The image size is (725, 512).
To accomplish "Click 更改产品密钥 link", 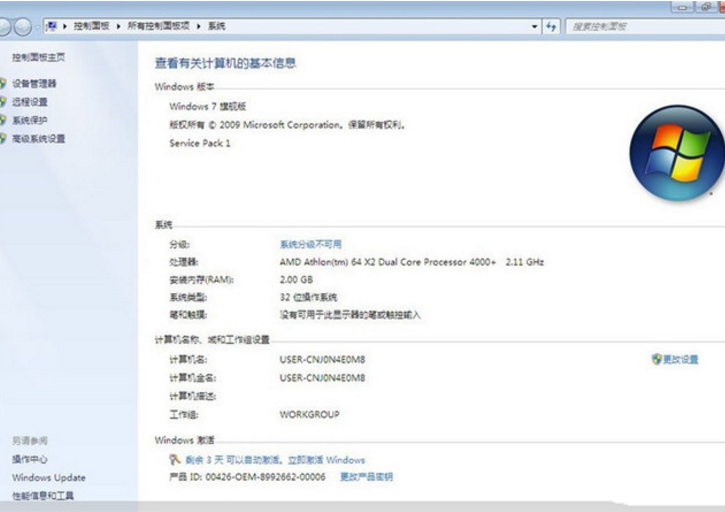I will [366, 477].
